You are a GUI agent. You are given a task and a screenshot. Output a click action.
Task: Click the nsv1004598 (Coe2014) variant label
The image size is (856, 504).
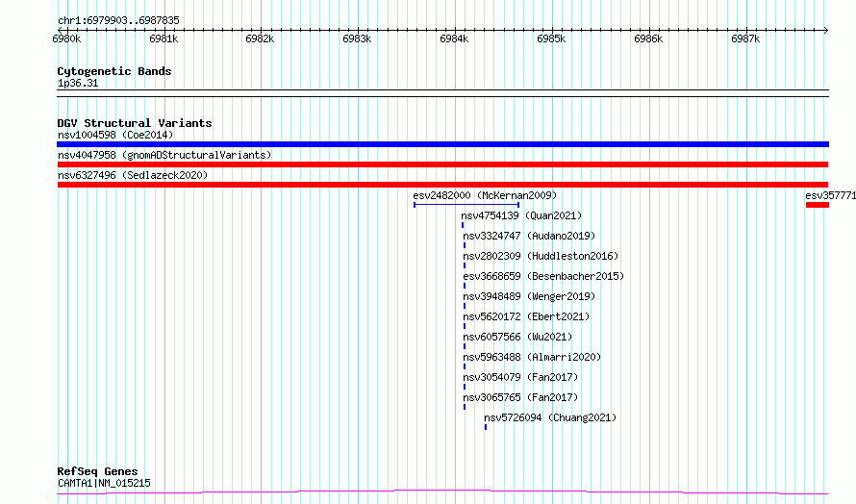tap(115, 135)
